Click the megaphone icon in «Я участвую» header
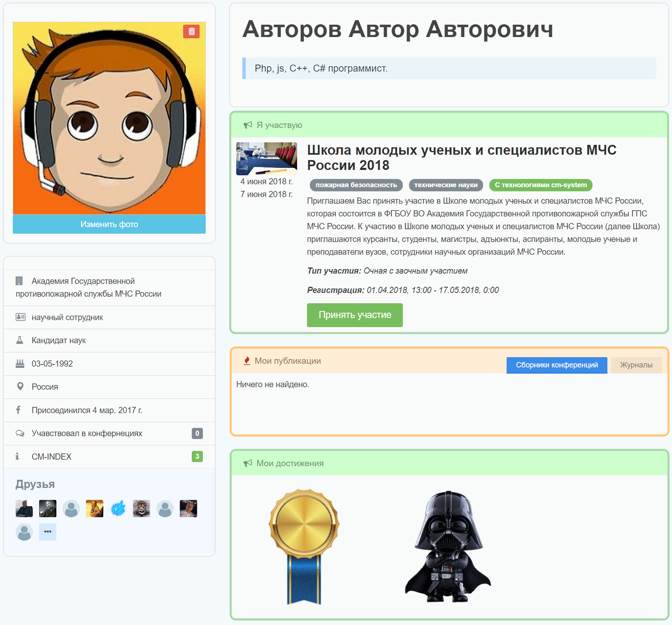Screen dimensions: 672x625 point(247,125)
